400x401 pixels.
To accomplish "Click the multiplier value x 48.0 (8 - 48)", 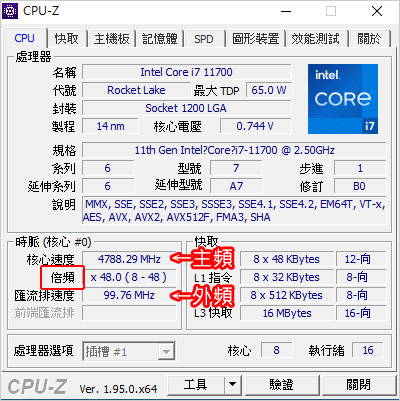I will pos(129,277).
